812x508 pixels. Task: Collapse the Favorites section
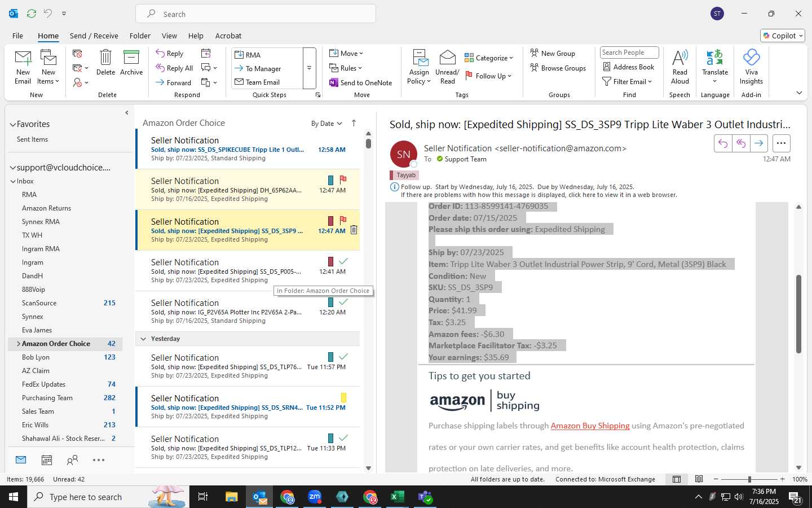click(12, 125)
